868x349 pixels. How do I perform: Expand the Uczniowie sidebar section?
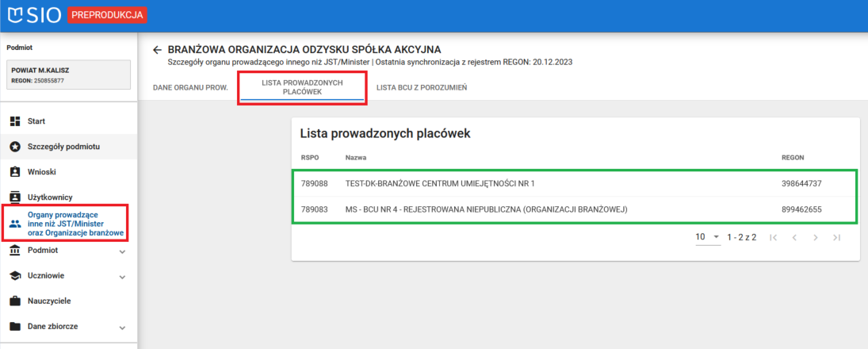[122, 277]
